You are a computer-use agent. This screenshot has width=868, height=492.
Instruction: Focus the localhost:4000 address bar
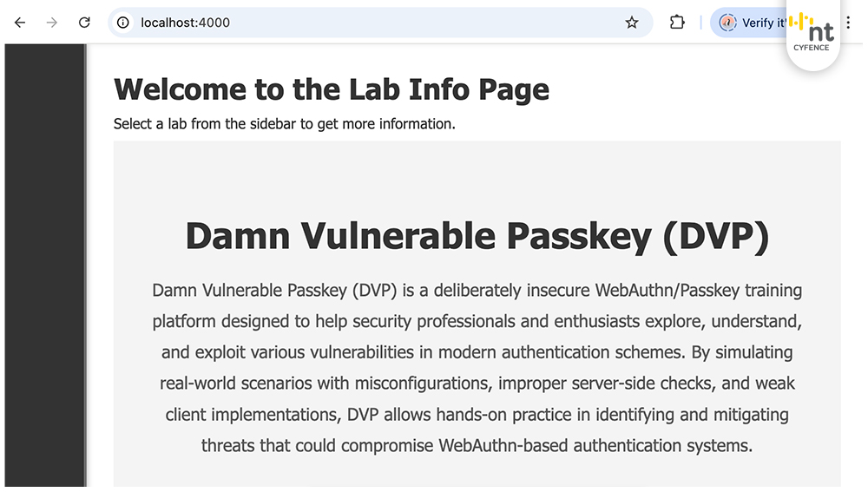(347, 23)
